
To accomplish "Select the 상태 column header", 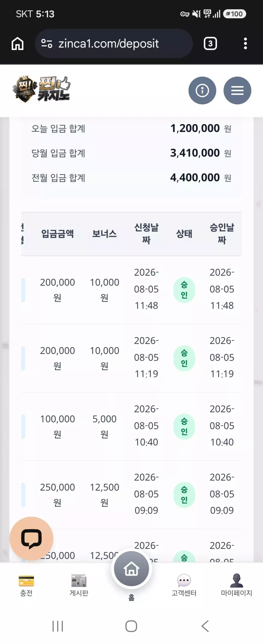I will [x=184, y=234].
